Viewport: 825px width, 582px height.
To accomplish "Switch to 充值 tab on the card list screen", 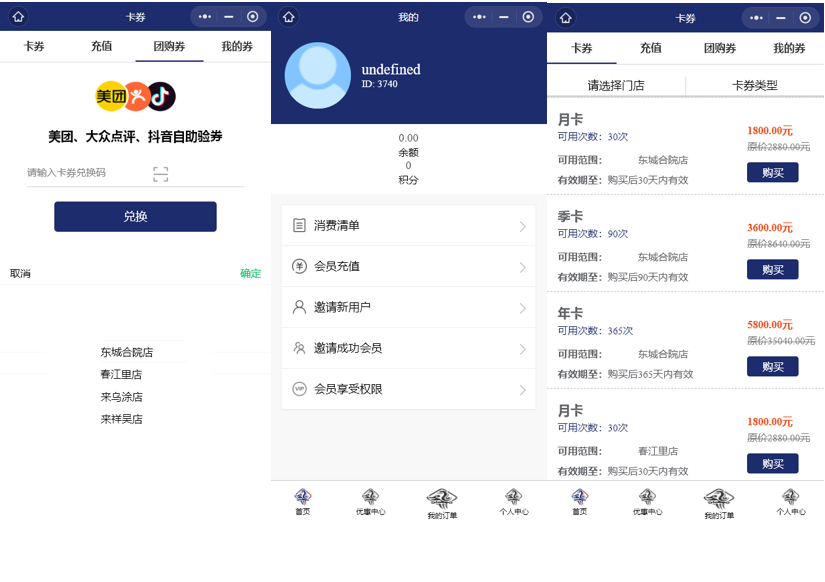I will (651, 48).
